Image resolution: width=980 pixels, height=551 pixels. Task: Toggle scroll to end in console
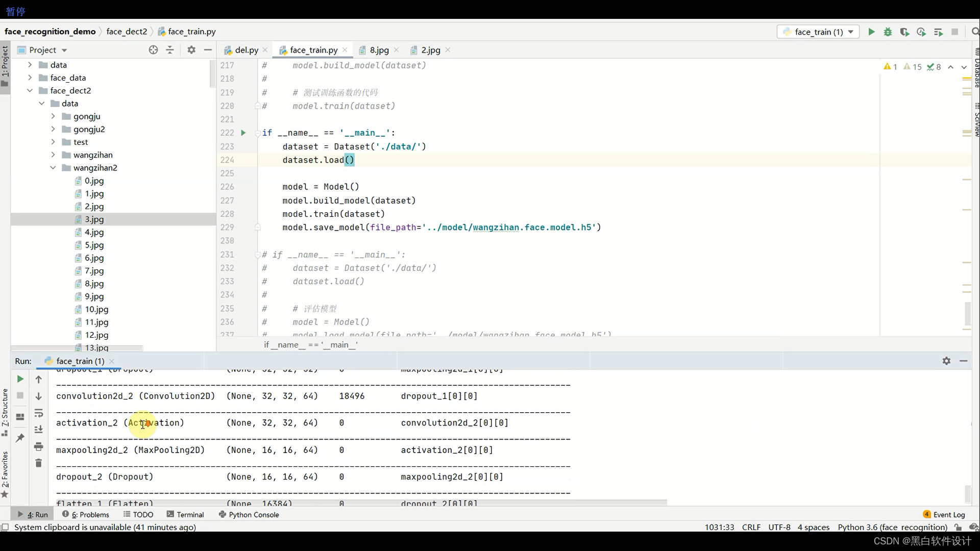click(38, 430)
